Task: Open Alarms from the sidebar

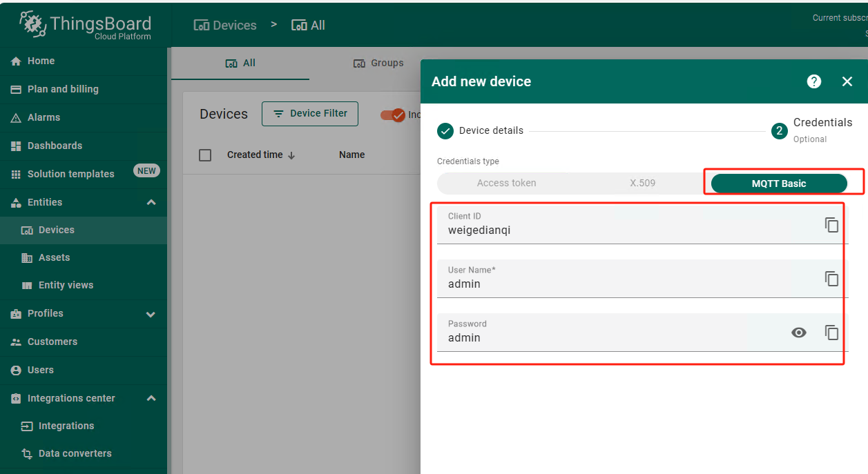Action: (x=44, y=117)
